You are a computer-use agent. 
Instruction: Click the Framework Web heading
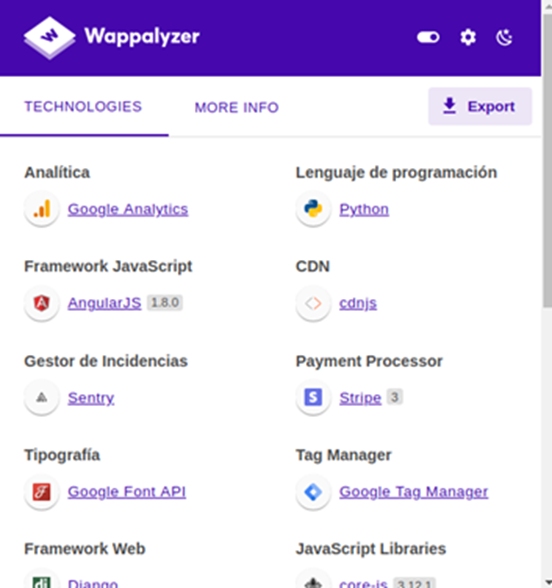click(85, 549)
